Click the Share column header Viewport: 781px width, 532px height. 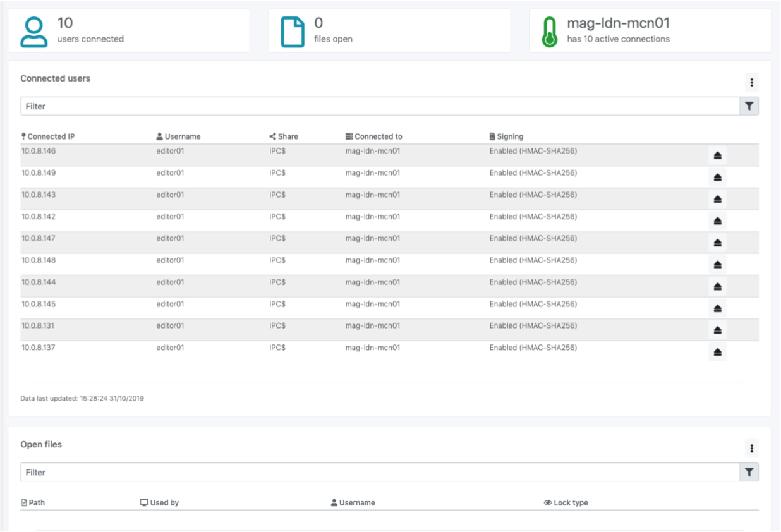coord(284,136)
